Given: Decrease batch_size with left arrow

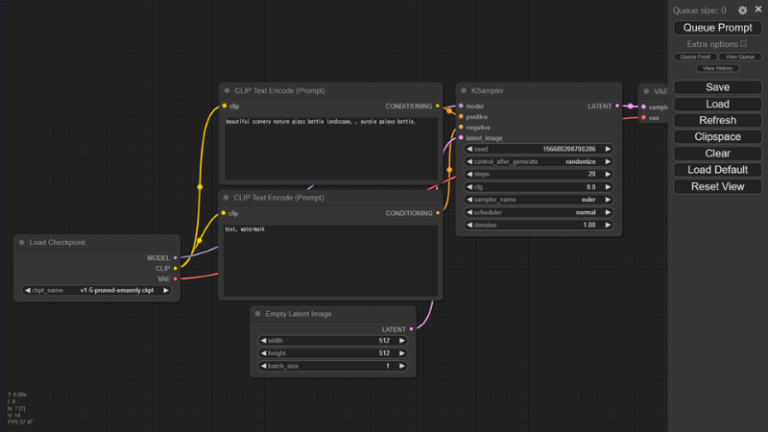Looking at the screenshot, I should click(x=264, y=366).
